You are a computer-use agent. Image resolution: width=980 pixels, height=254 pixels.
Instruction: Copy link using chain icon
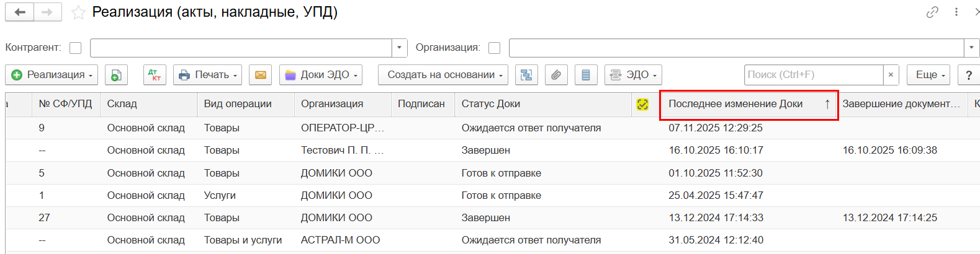coord(932,12)
